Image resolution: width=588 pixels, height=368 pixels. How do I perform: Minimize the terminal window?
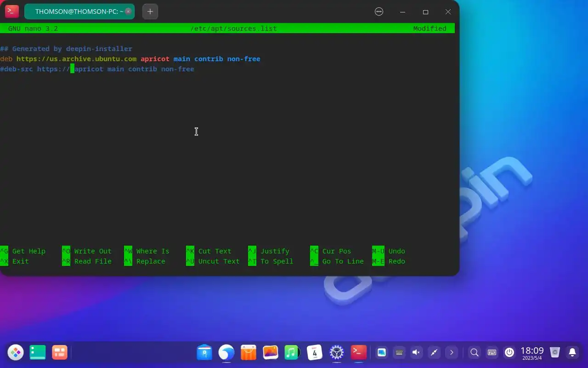pos(402,12)
